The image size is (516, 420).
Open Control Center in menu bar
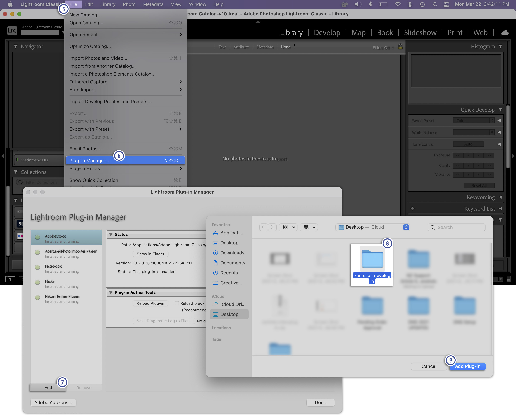click(x=446, y=4)
